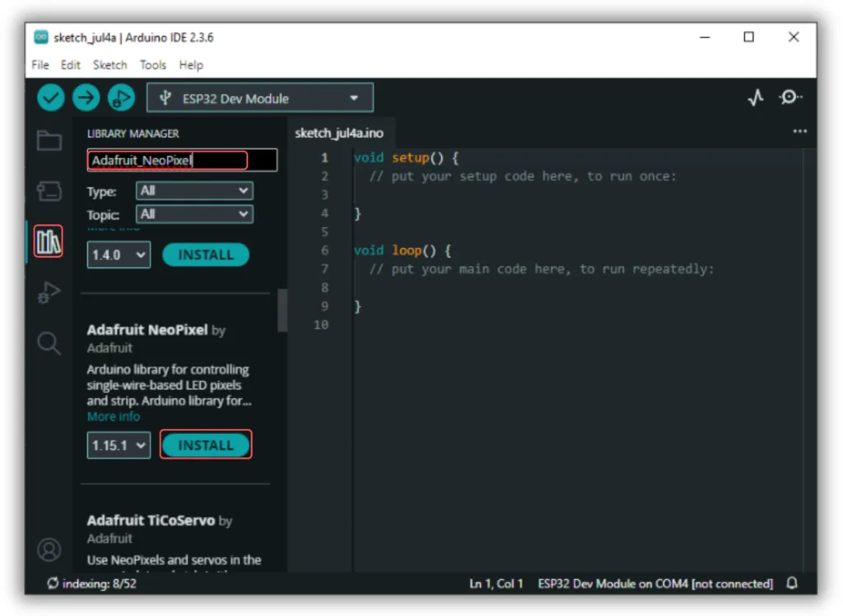
Task: Open the Serial Monitor icon
Action: point(790,97)
